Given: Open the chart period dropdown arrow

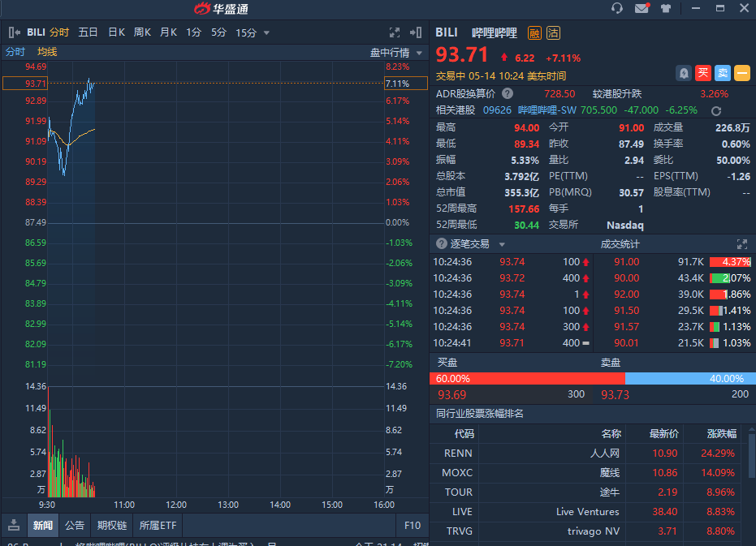Looking at the screenshot, I should 266,32.
